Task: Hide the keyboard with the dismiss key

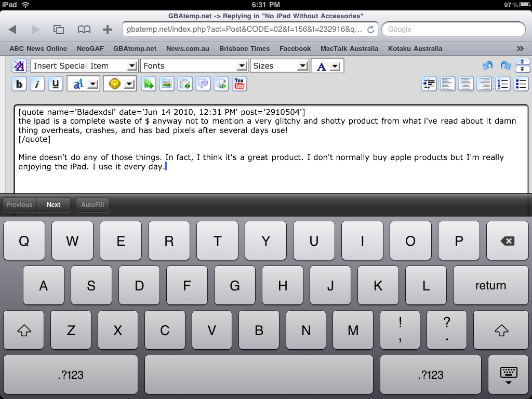Action: point(508,375)
